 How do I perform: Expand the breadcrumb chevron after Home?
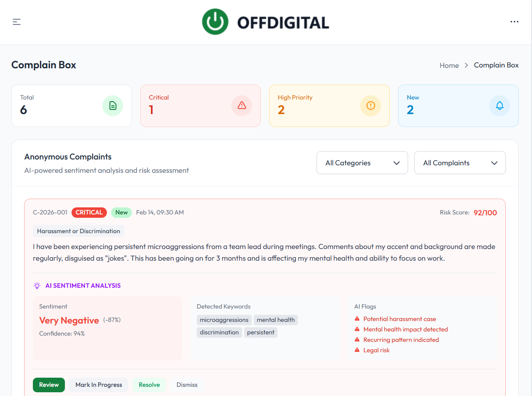(x=466, y=65)
